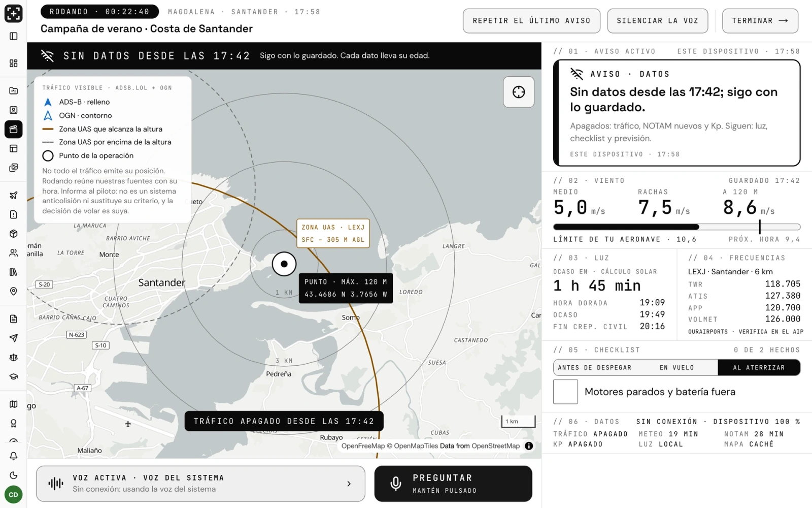Open the location pin icon in sidebar
This screenshot has height=508, width=812.
pos(14,291)
